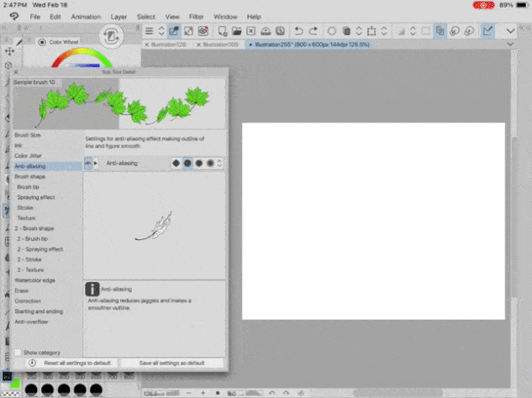Select the Move layer tool icon
Screen dimensions: 532x398
(9, 51)
